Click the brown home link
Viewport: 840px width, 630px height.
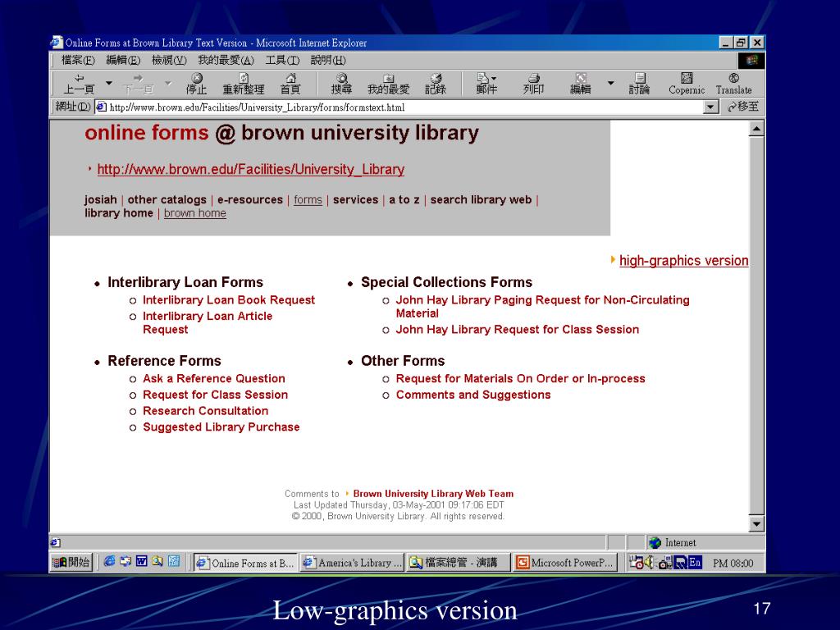click(x=195, y=213)
